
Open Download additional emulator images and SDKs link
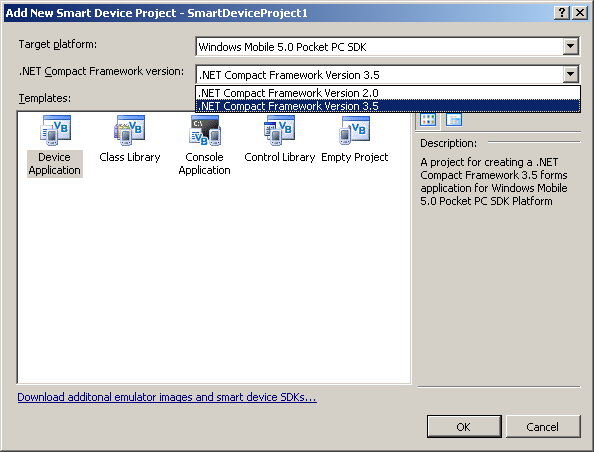coord(167,397)
